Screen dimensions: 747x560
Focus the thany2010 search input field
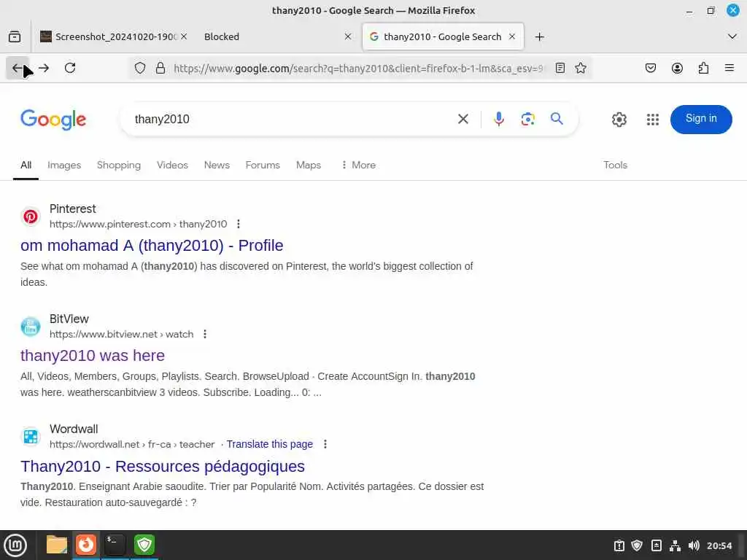290,119
